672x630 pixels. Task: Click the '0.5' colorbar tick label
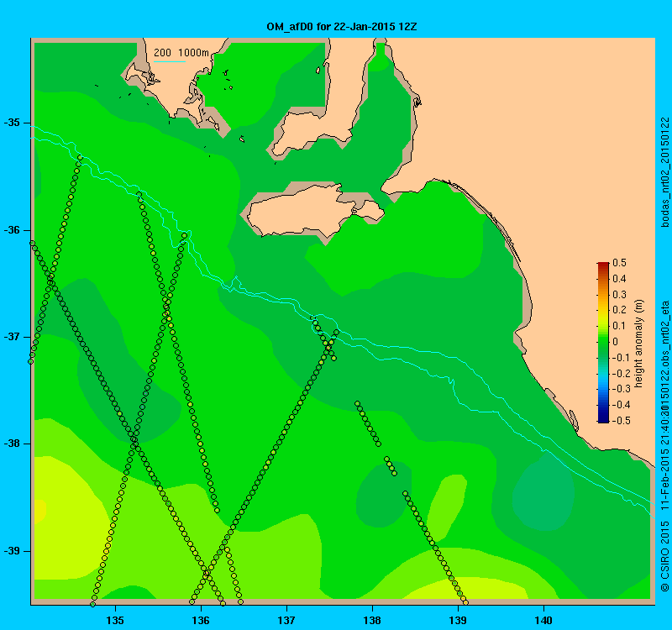click(x=619, y=263)
